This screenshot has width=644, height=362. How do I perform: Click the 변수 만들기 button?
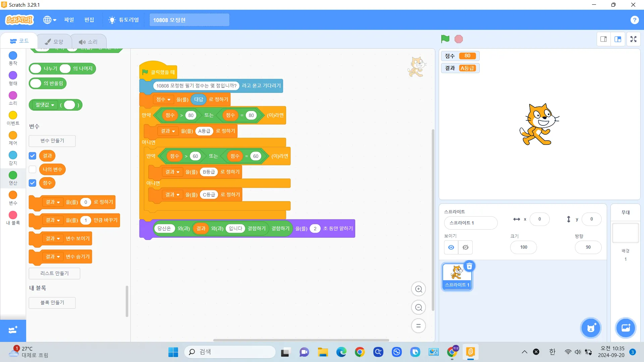(52, 141)
